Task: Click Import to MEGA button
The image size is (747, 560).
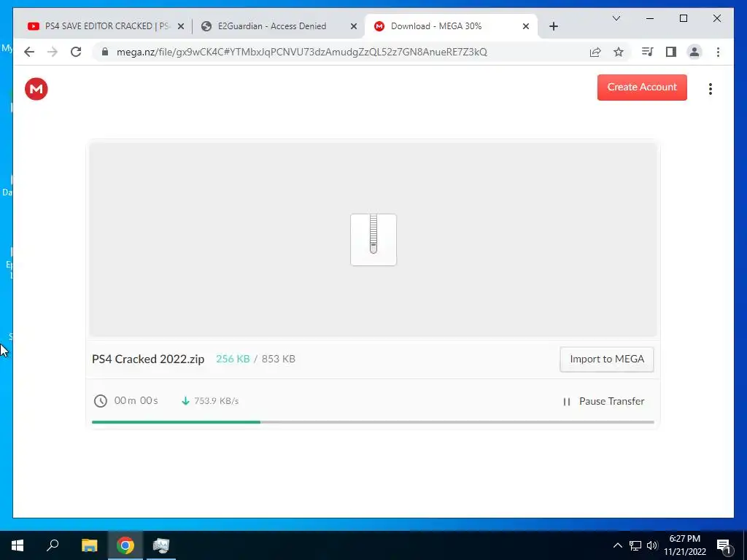Action: pos(606,359)
